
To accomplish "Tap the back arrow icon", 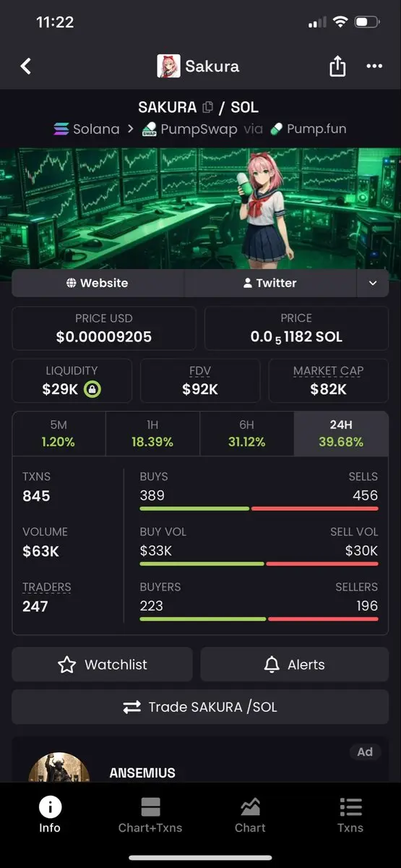I will pyautogui.click(x=26, y=67).
